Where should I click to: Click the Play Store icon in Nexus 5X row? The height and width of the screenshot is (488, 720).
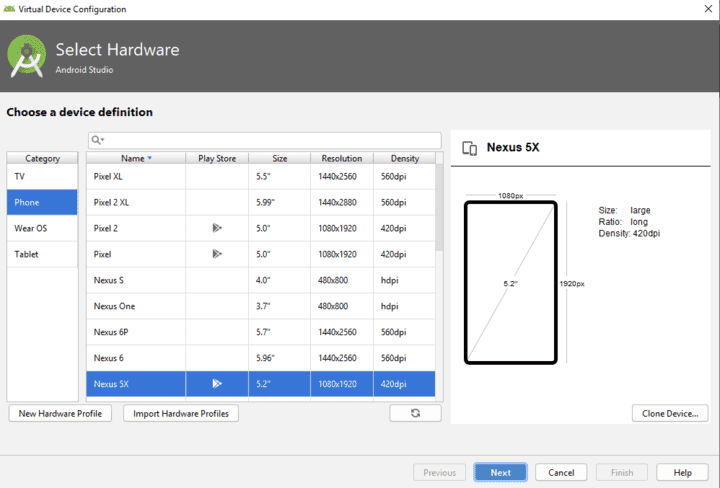click(216, 383)
